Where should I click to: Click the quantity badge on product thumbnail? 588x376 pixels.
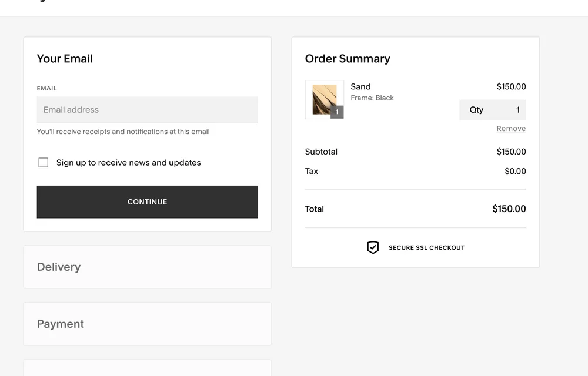coord(337,112)
